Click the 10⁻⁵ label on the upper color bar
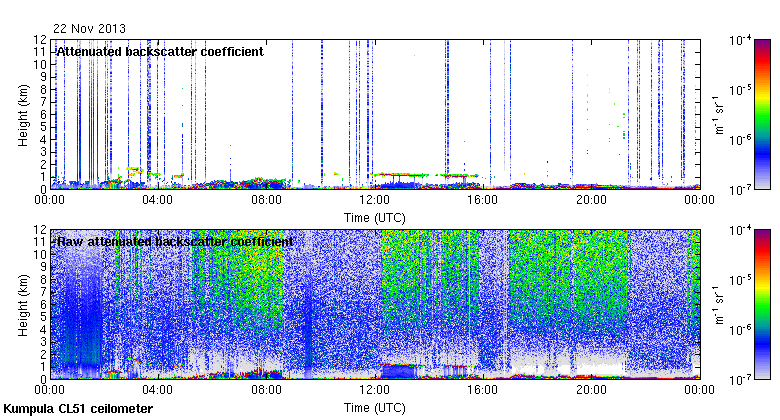This screenshot has width=780, height=420. pyautogui.click(x=740, y=90)
